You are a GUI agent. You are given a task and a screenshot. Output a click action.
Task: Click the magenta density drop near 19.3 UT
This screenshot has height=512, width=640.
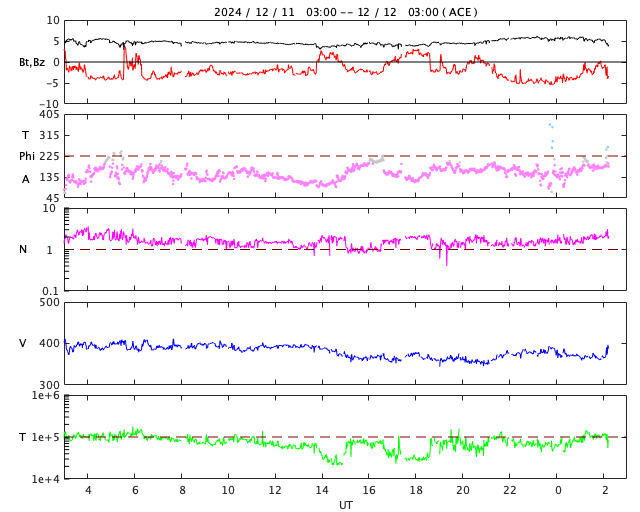click(447, 257)
